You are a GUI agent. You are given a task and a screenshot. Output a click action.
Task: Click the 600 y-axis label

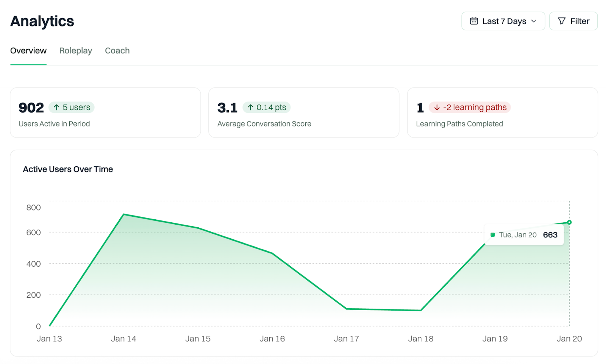[33, 233]
